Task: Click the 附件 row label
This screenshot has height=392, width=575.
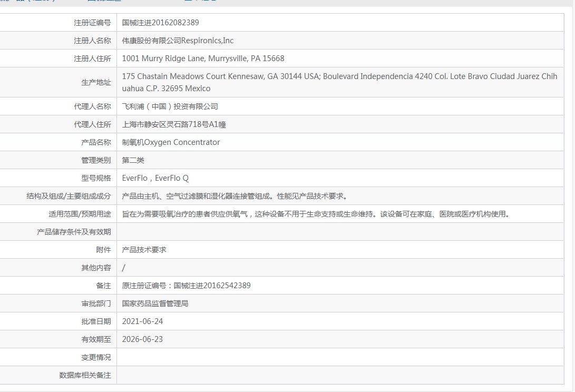Action: pos(103,250)
